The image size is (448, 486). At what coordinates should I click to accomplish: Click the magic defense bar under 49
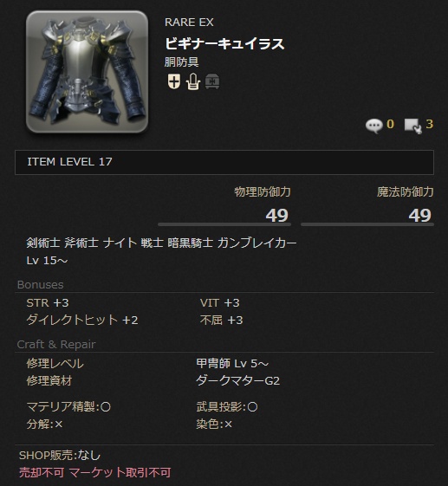[x=367, y=224]
